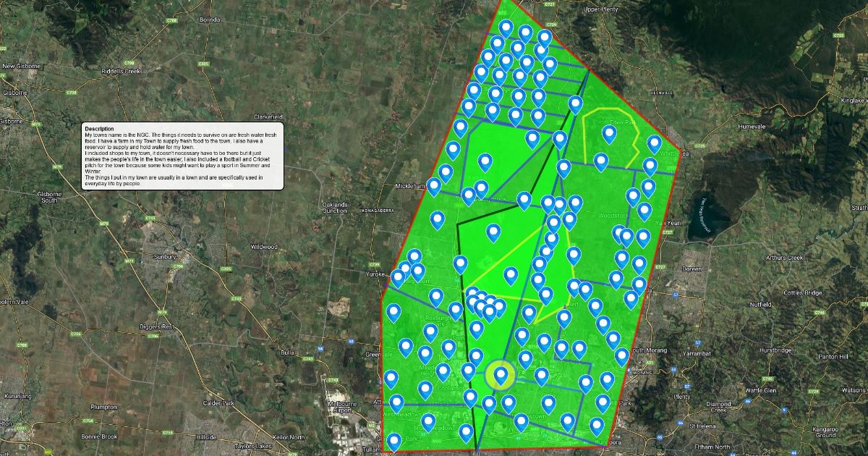Select the pin just above the Bundoora label

(596, 426)
